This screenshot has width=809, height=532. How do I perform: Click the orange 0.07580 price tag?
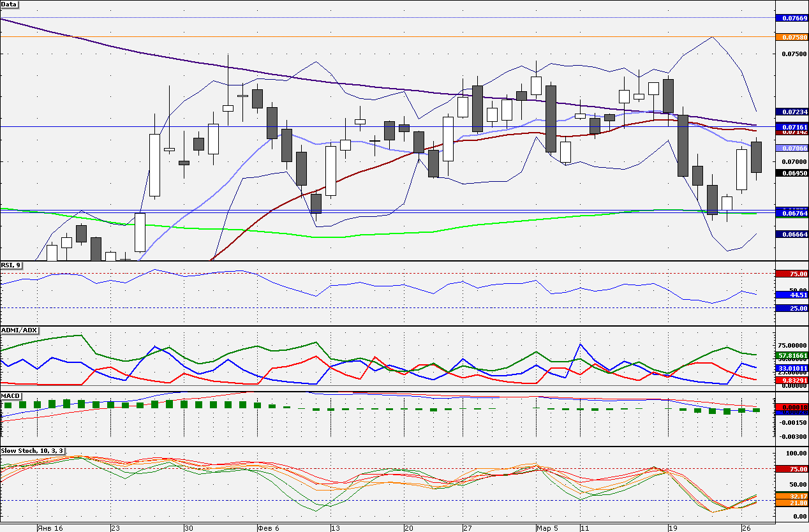pos(792,37)
